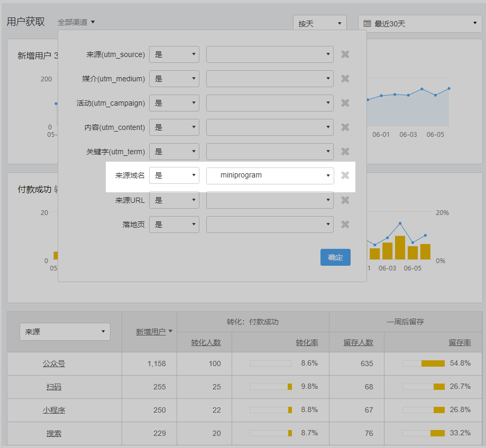Open the 来源域名 value dropdown showing miniprogram
The width and height of the screenshot is (486, 448).
coord(270,175)
